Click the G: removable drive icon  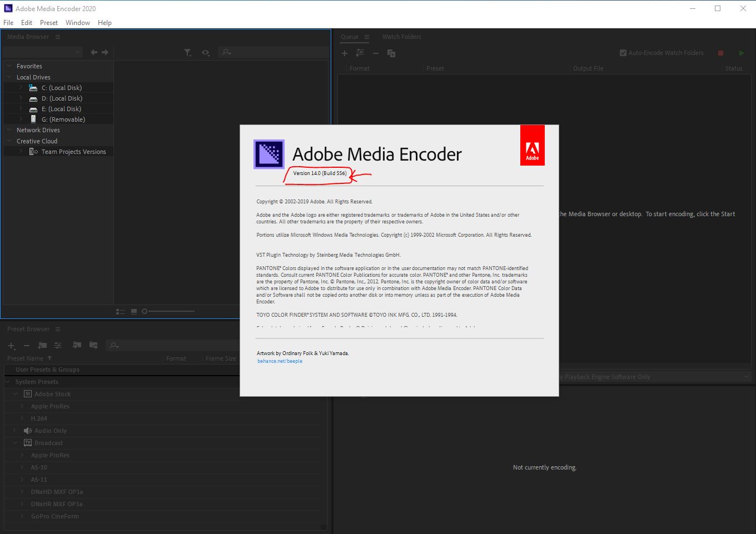coord(33,119)
